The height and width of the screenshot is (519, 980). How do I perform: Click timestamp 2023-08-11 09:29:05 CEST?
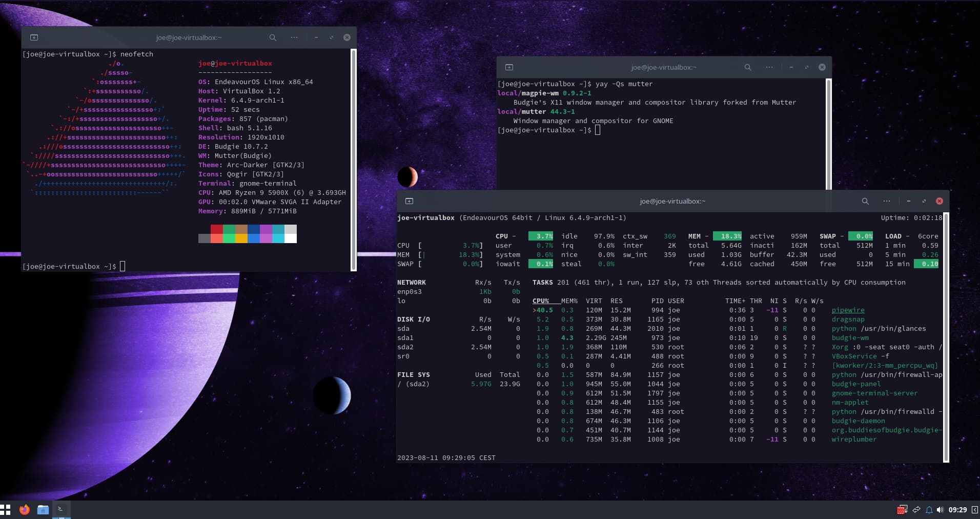(446, 458)
